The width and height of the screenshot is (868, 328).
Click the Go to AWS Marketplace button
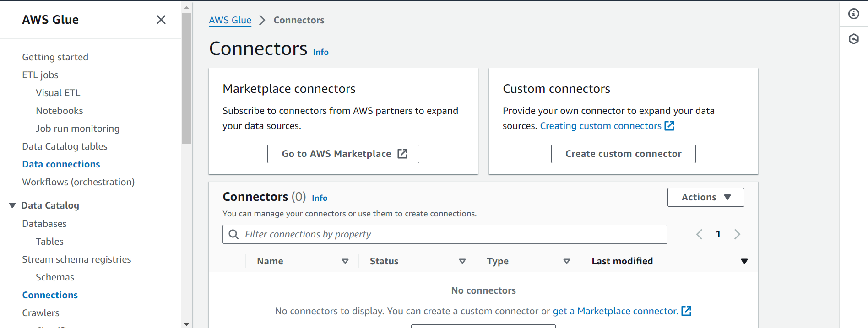coord(343,154)
